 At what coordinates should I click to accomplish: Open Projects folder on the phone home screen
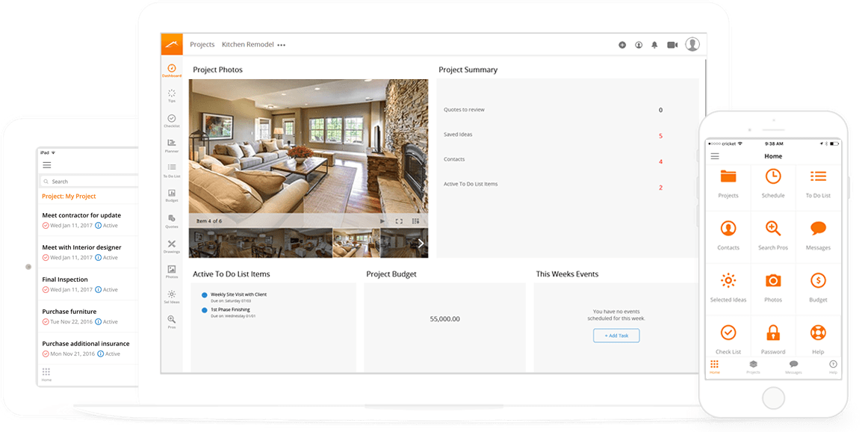[x=728, y=184]
